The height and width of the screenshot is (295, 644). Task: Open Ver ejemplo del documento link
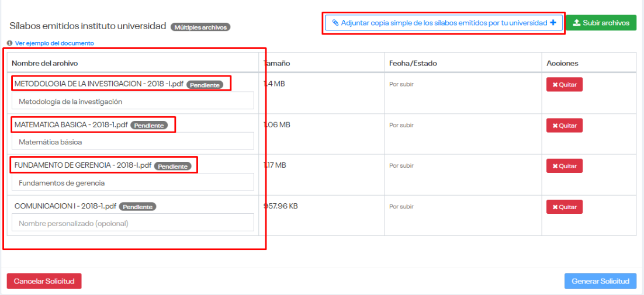coord(54,43)
